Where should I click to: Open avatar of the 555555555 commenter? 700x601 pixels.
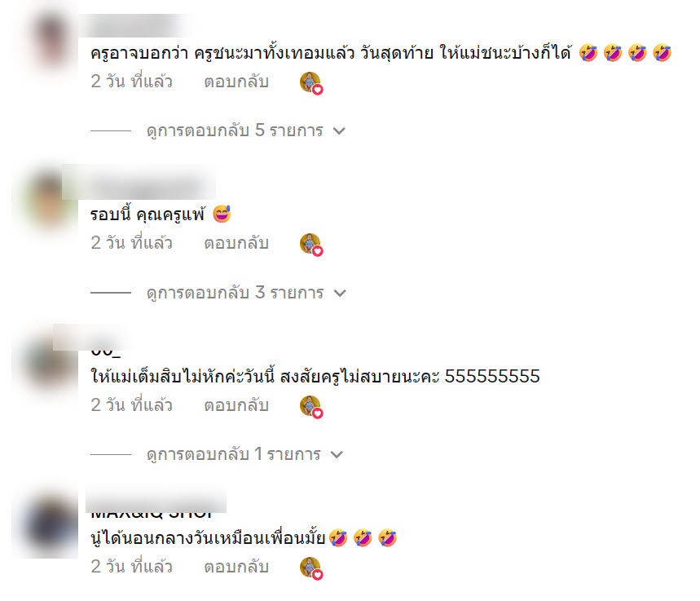point(48,362)
